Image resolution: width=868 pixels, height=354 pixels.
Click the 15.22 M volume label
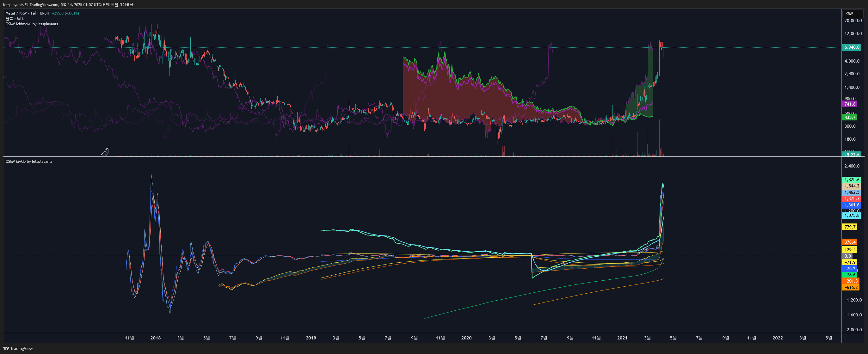[x=851, y=155]
